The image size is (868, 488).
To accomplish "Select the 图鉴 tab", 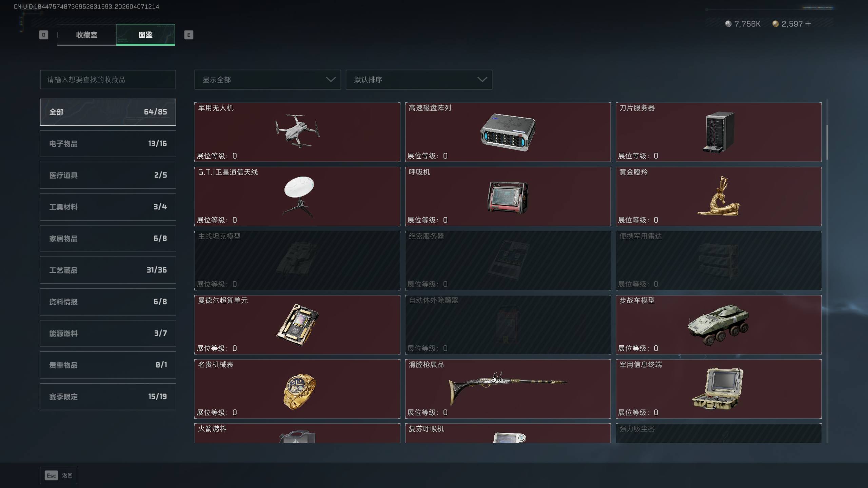I will pyautogui.click(x=145, y=35).
